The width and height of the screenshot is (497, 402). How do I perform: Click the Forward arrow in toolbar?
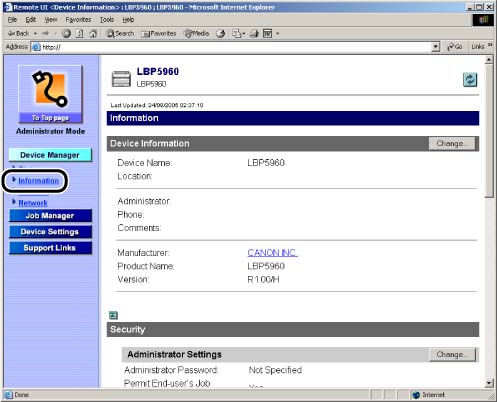pyautogui.click(x=46, y=33)
